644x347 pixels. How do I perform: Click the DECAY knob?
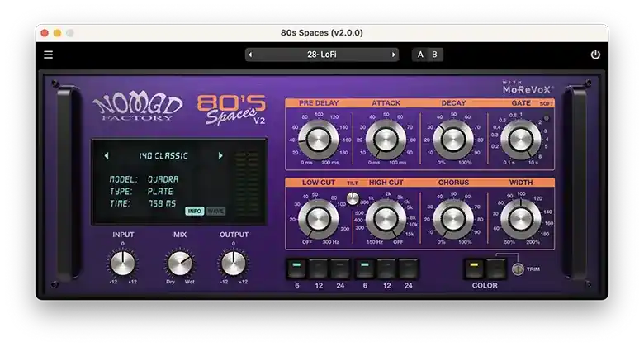453,140
